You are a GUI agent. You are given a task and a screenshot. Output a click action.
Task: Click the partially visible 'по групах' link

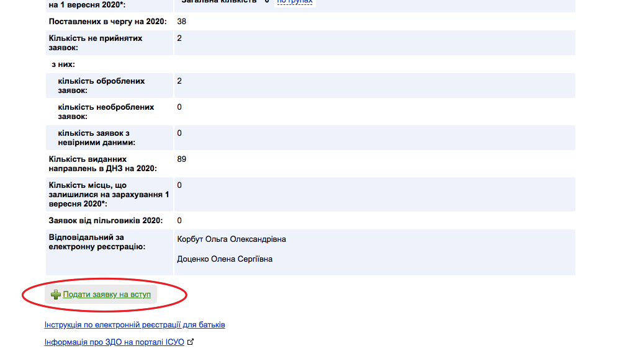pos(295,2)
